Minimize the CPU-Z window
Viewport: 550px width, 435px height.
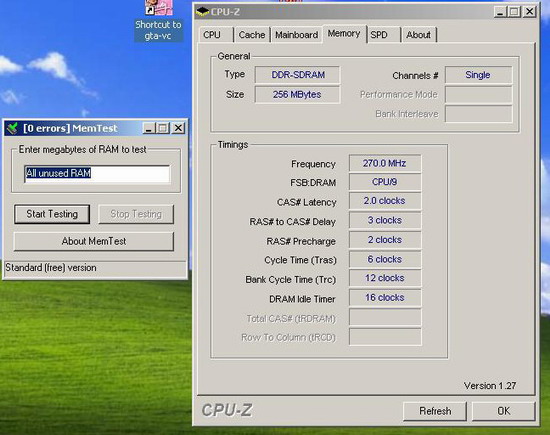pos(501,12)
